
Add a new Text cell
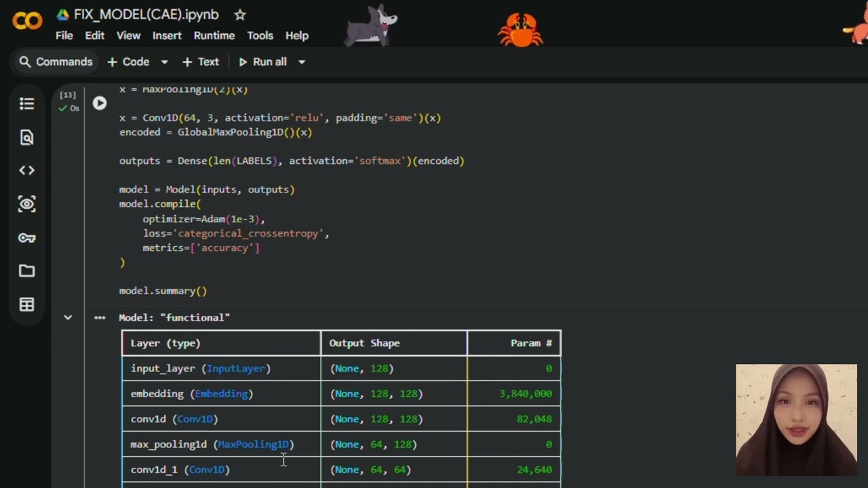[x=201, y=62]
